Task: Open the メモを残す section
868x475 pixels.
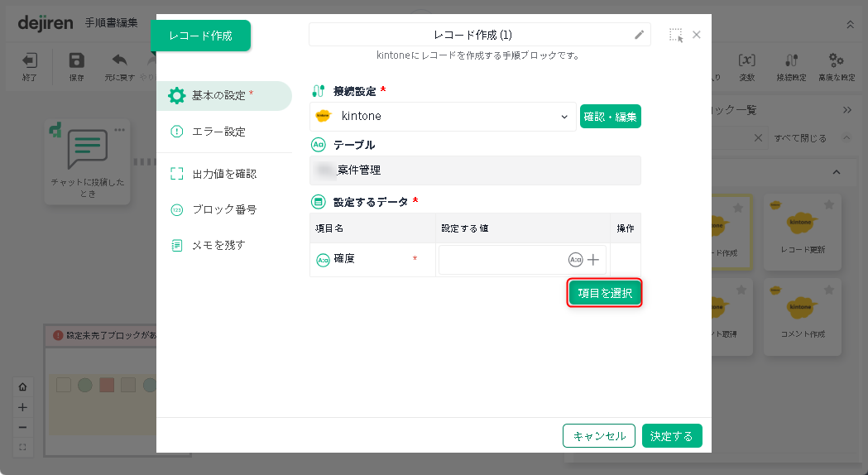Action: click(x=218, y=245)
